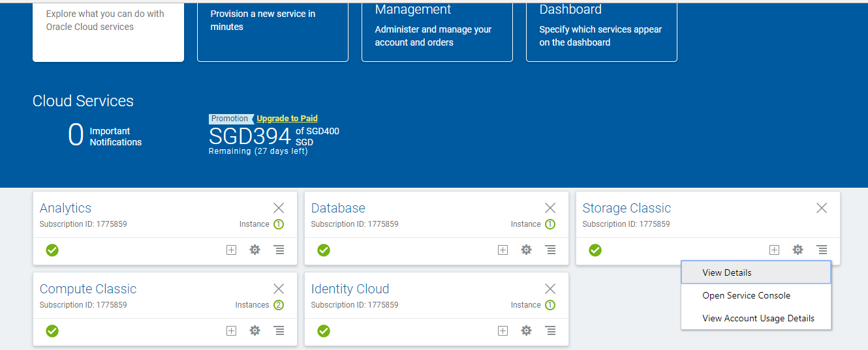Click the plus icon on Identity Cloud tile
Viewport: 868px width, 350px height.
503,330
